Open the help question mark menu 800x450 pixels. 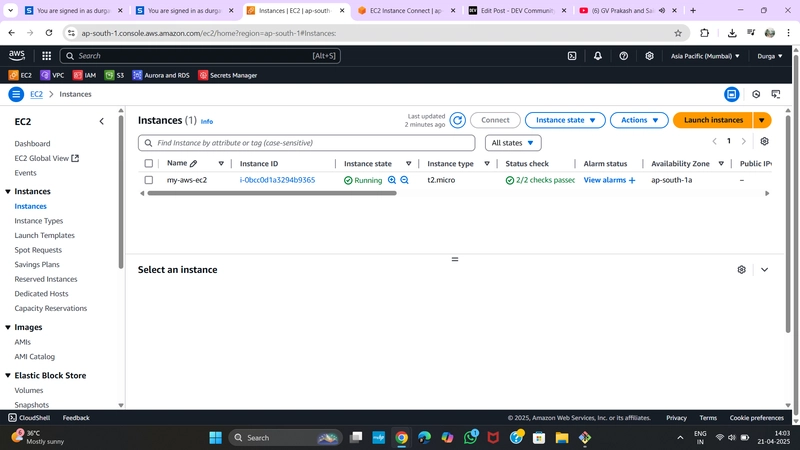click(623, 56)
